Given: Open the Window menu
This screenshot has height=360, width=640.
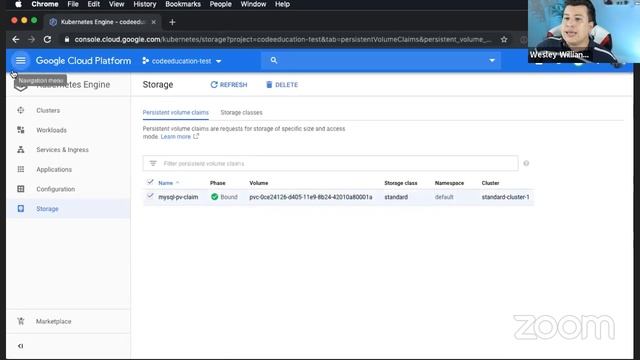Looking at the screenshot, I should 253,4.
